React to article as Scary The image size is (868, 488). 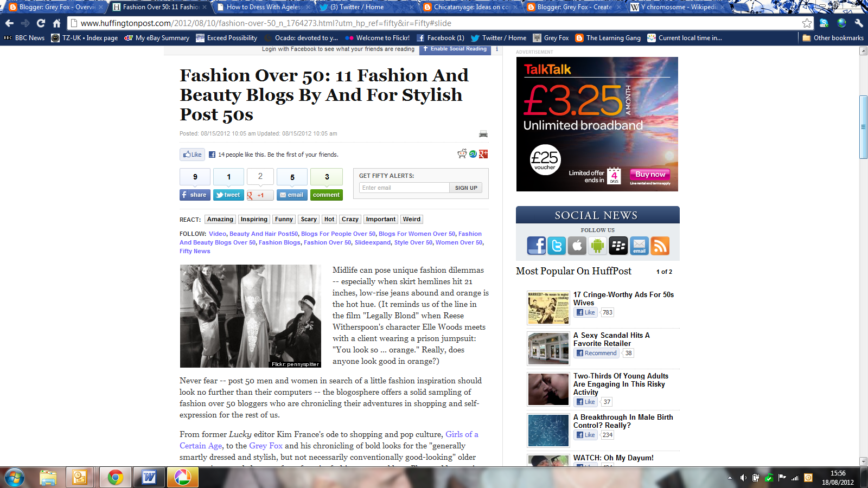pos(309,219)
